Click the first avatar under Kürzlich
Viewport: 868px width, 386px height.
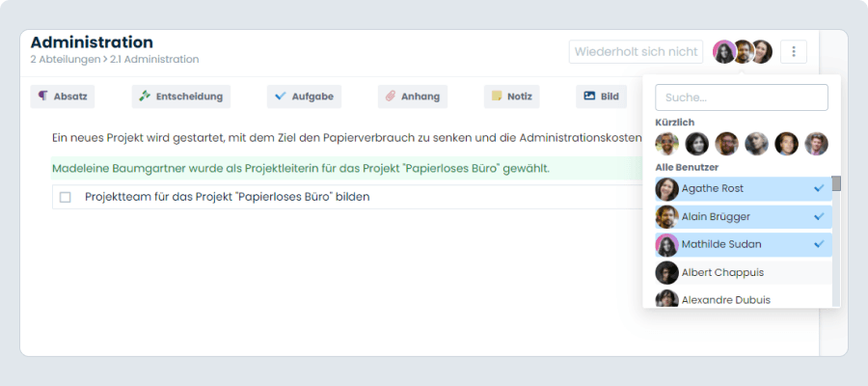tap(667, 144)
